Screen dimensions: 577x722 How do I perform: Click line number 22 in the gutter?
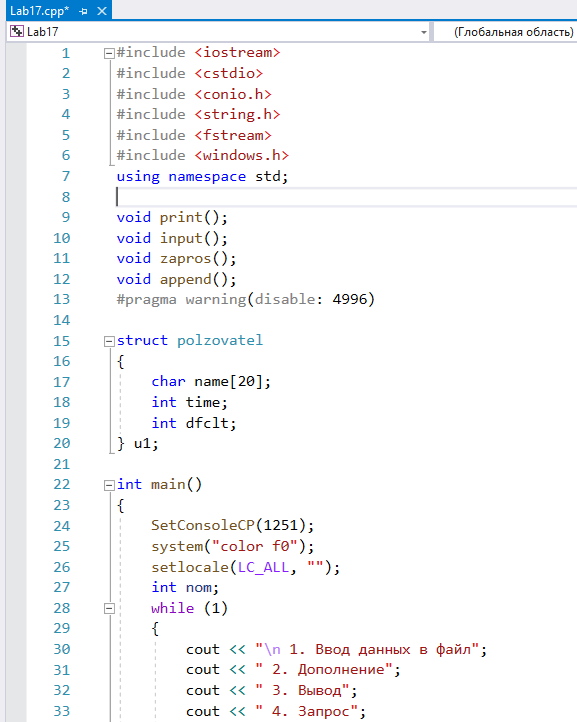coord(62,485)
